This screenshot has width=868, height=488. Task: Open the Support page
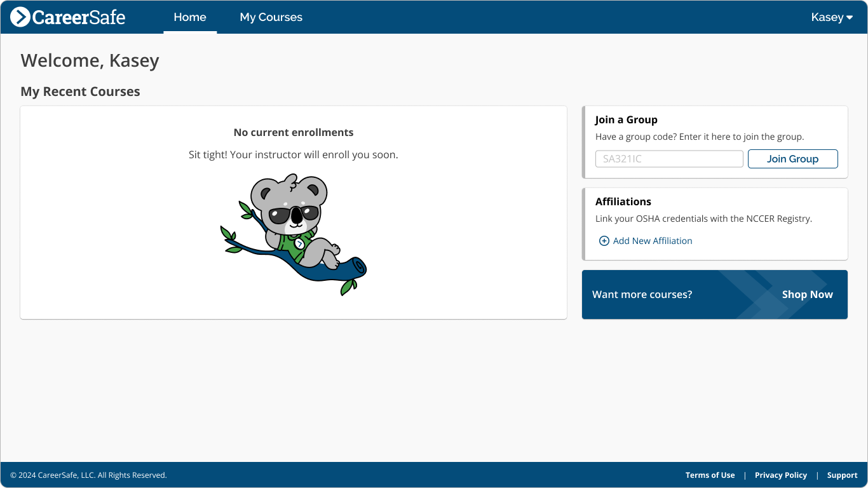pos(842,475)
